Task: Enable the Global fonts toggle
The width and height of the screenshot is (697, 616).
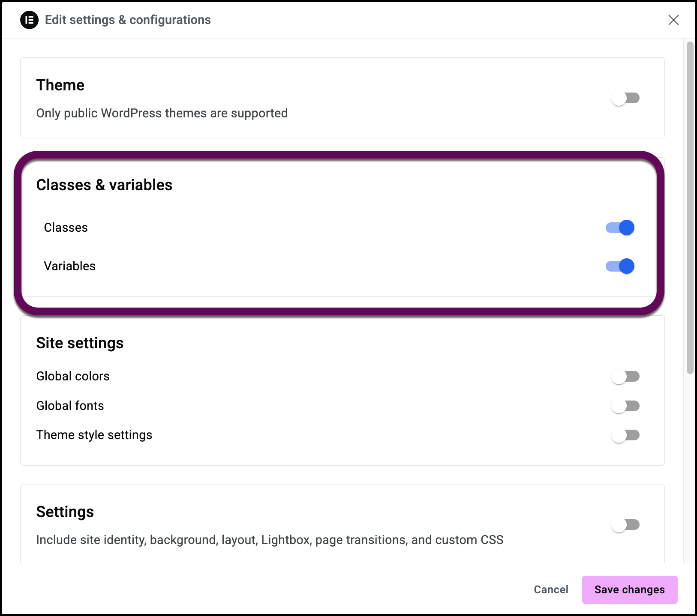Action: (626, 406)
